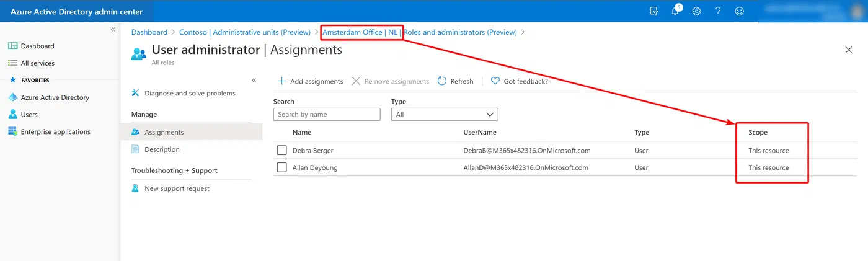Image resolution: width=868 pixels, height=261 pixels.
Task: Click the Dashboard icon in sidebar
Action: pyautogui.click(x=12, y=46)
